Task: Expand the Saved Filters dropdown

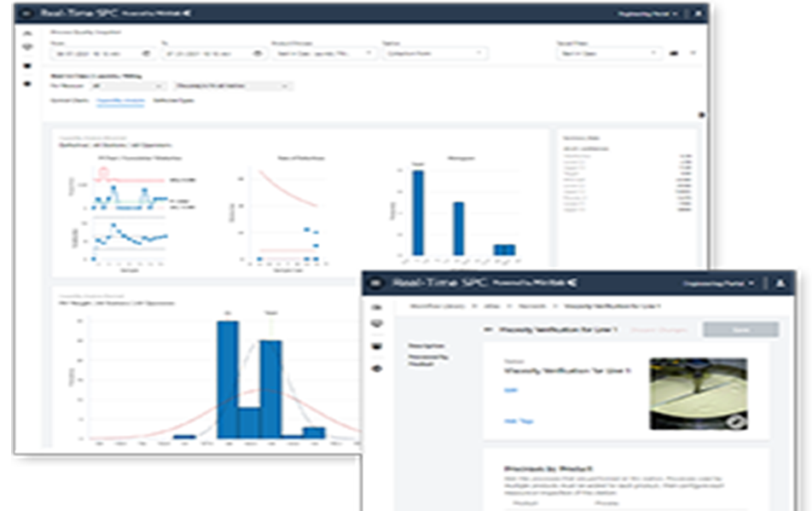Action: point(655,53)
